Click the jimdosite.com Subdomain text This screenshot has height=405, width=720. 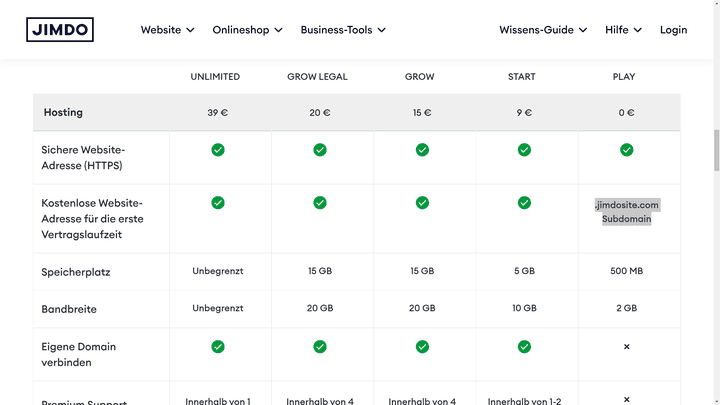(626, 211)
